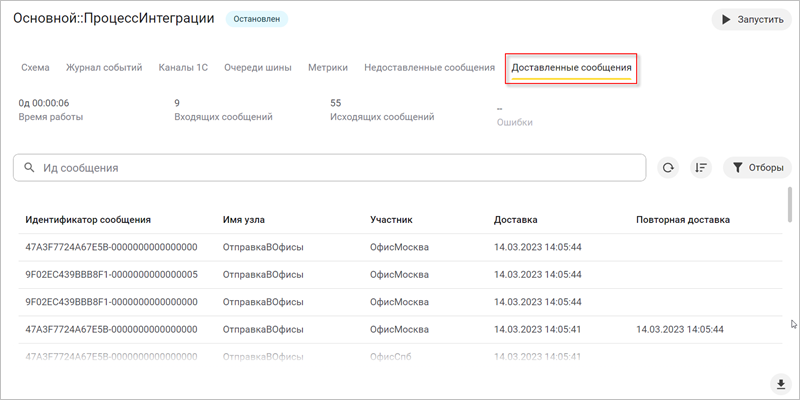
Task: Open the Журнал событий tab
Action: coord(104,68)
